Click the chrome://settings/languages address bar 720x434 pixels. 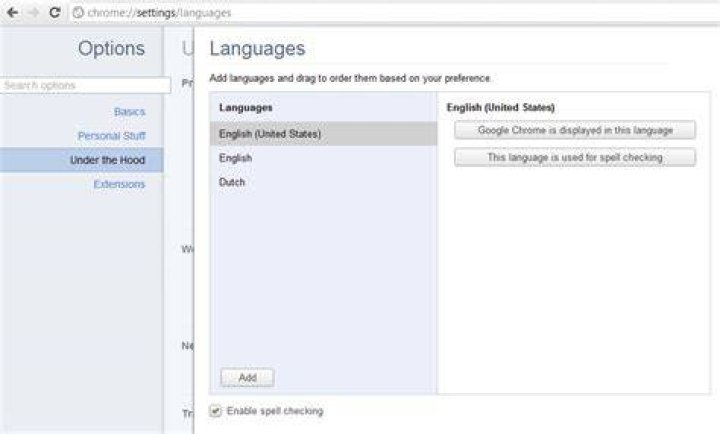(x=395, y=12)
